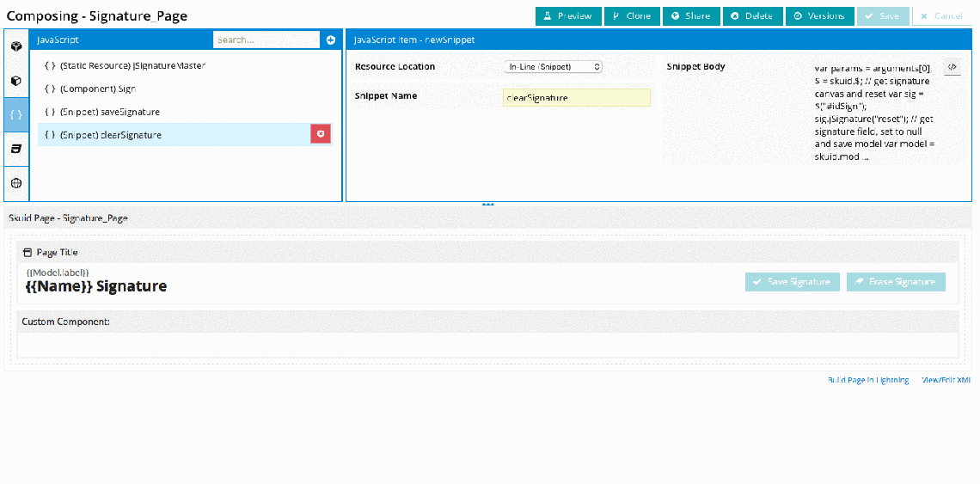Open the globe sidebar tab
980x484 pixels.
click(x=15, y=183)
